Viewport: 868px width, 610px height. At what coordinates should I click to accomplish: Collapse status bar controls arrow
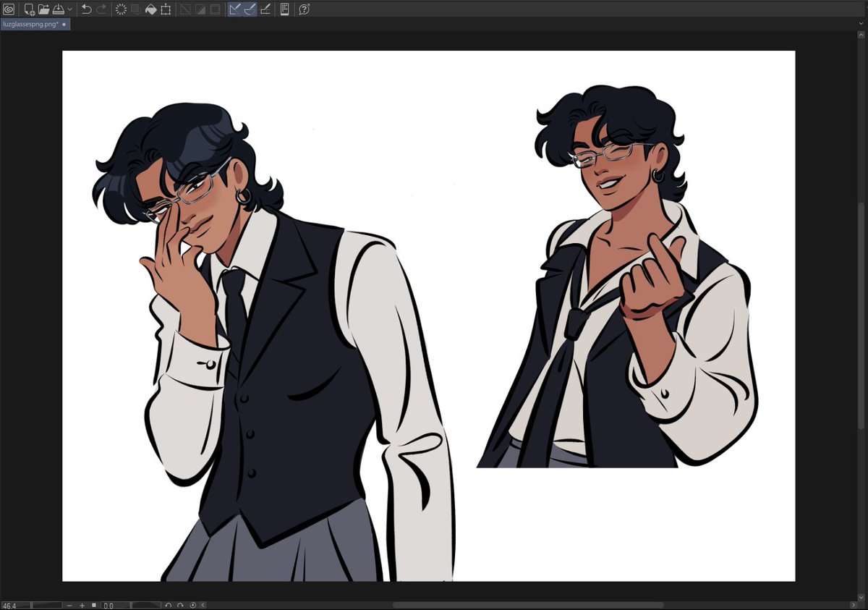pyautogui.click(x=203, y=606)
